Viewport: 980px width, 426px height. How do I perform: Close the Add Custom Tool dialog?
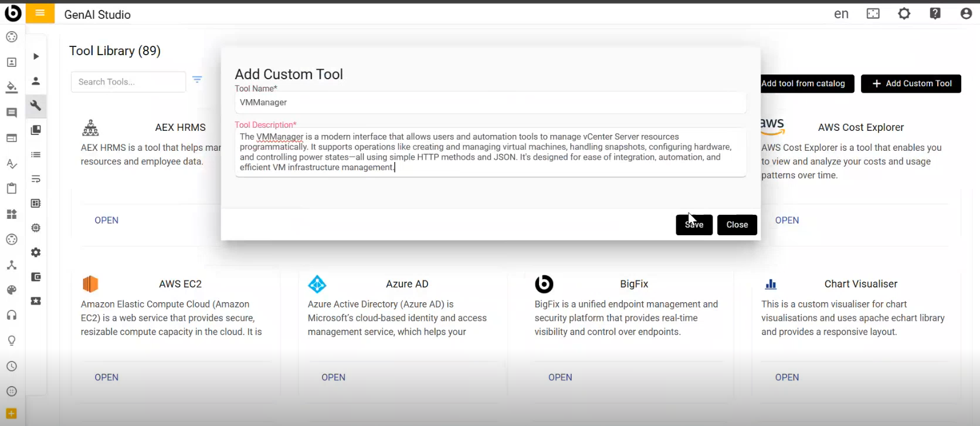(737, 225)
